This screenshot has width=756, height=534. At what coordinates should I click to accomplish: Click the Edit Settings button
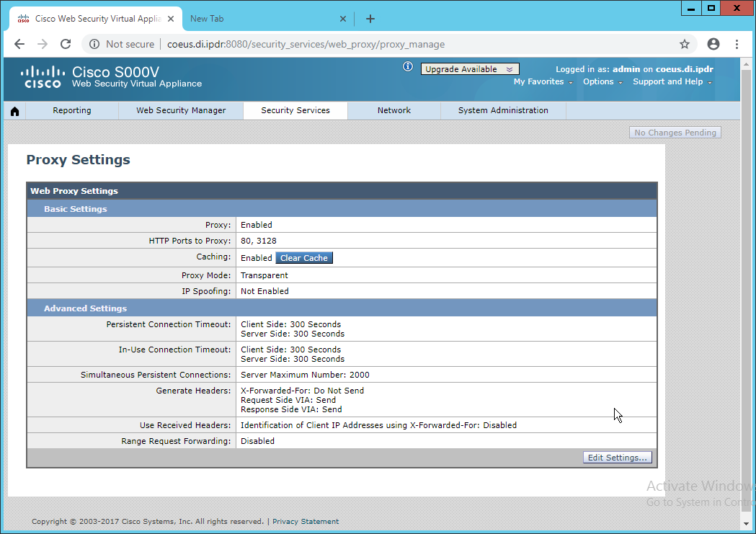click(617, 458)
